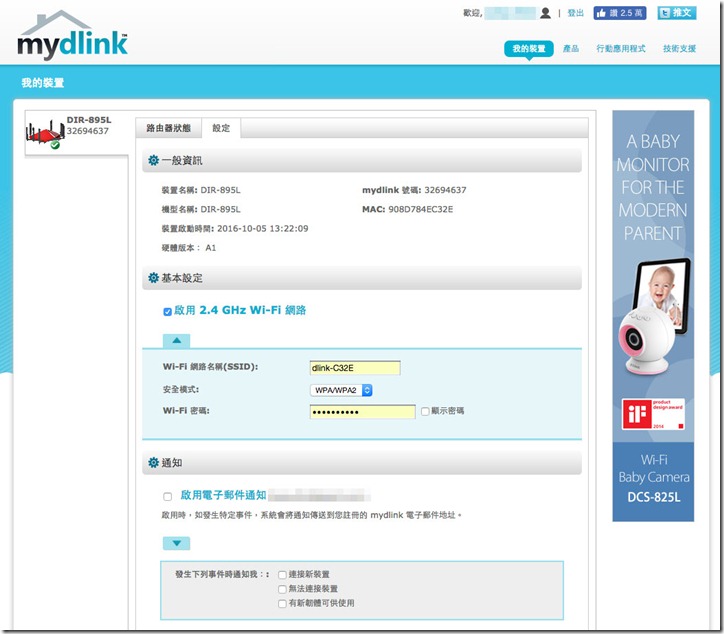Open the 我的裝置 navigation item
This screenshot has height=634, width=724.
pyautogui.click(x=529, y=48)
